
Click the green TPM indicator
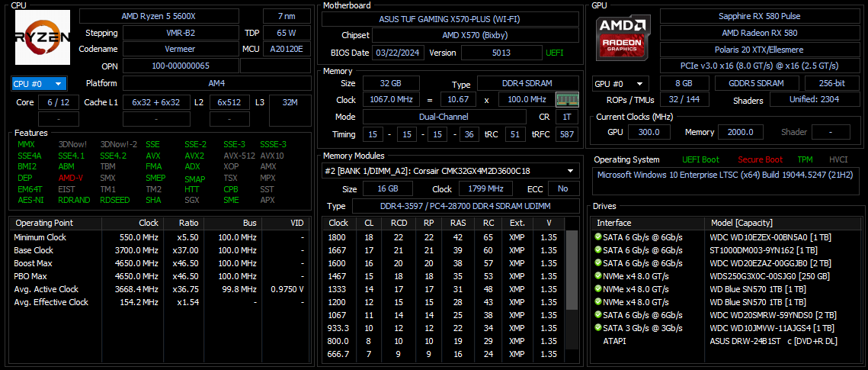[x=805, y=159]
